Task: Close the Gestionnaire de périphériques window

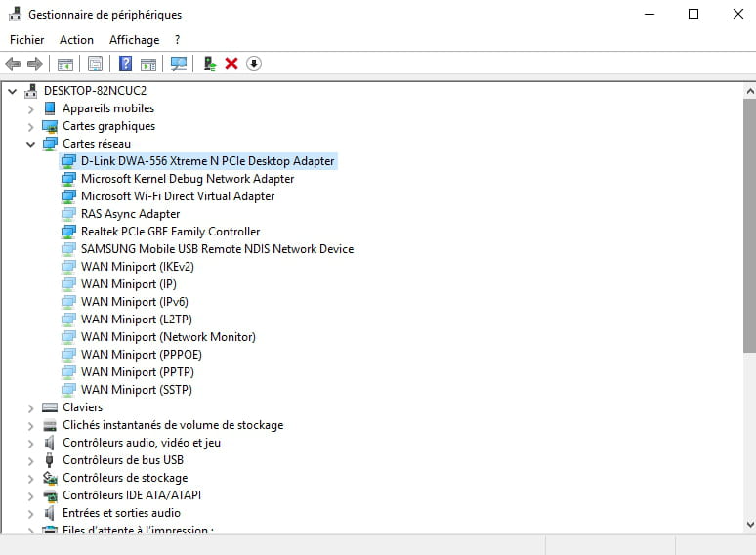Action: [x=737, y=14]
